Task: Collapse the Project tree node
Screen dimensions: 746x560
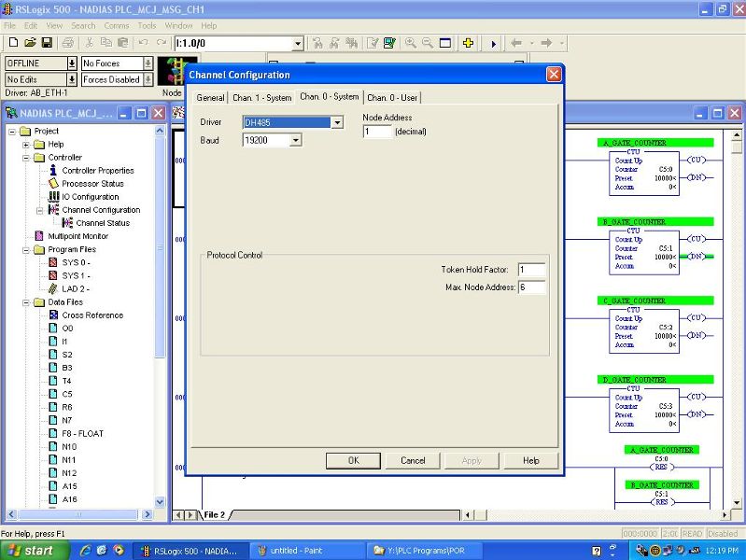Action: click(x=12, y=132)
